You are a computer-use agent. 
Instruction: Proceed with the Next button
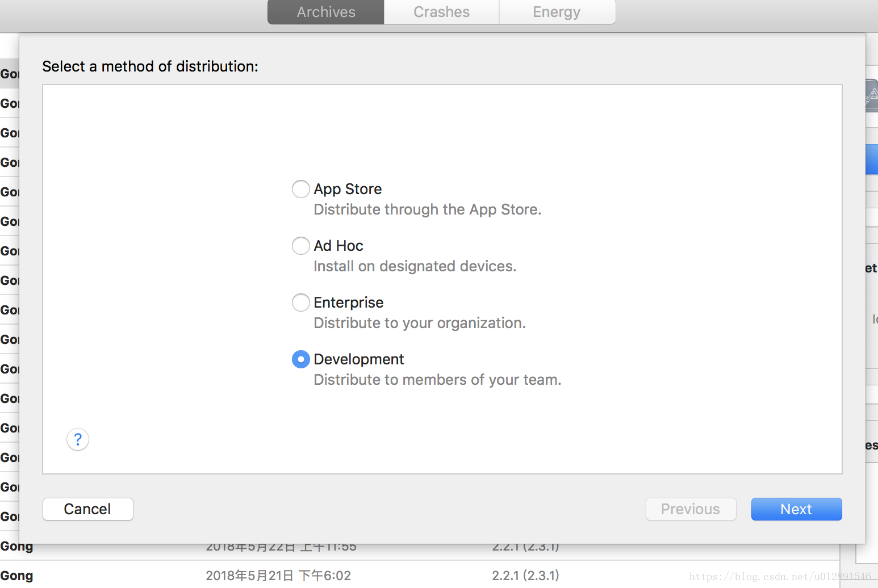point(797,509)
